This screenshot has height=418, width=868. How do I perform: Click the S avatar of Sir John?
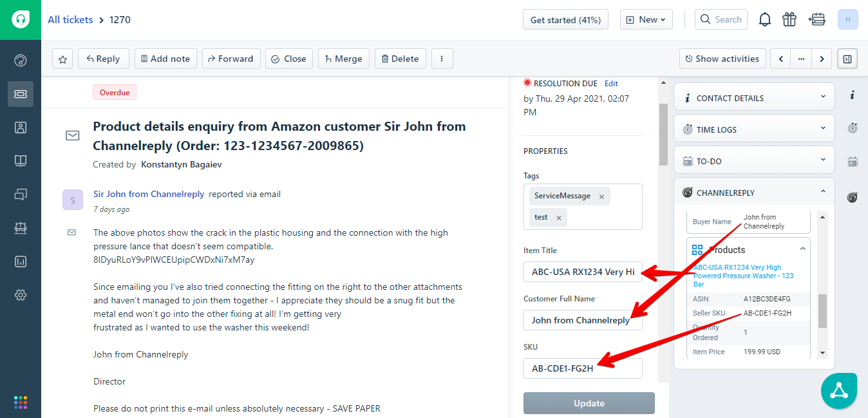point(73,200)
